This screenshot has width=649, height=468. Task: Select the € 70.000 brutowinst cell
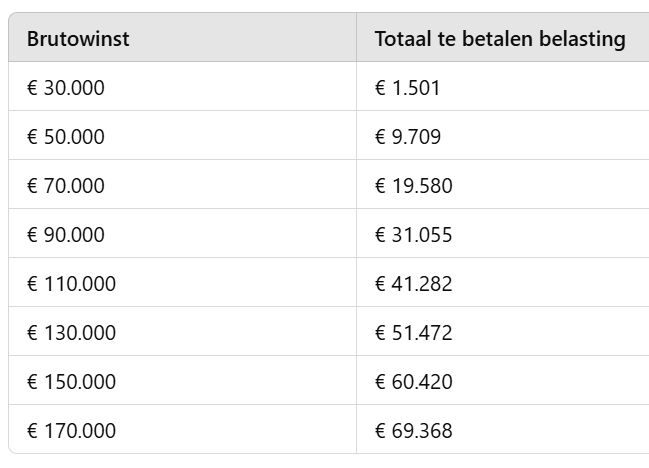66,186
